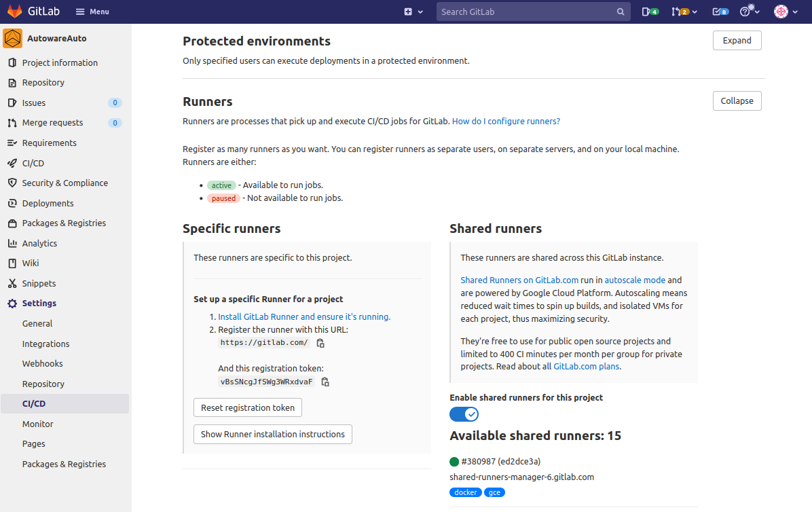Disable shared runners for this project

tap(464, 414)
